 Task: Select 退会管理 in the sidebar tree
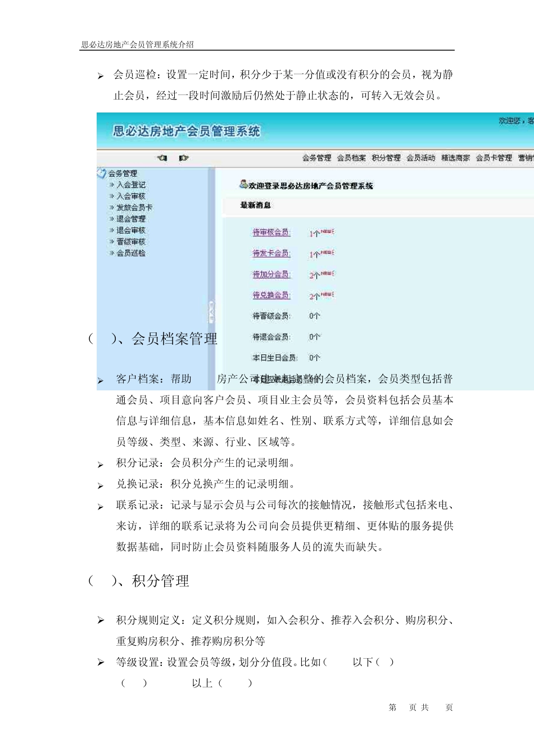tap(131, 219)
